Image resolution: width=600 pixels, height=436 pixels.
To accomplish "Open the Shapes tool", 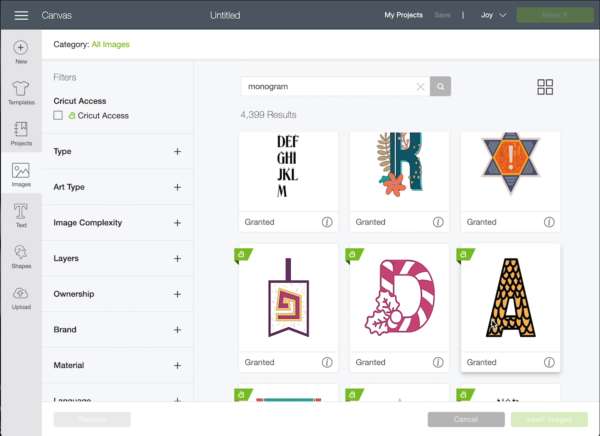I will tap(21, 256).
